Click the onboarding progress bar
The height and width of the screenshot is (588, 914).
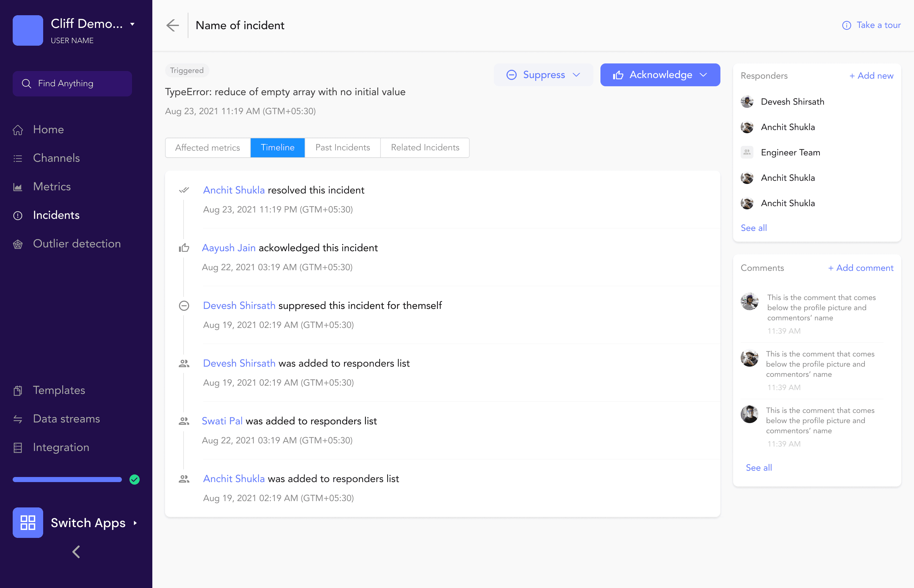67,480
